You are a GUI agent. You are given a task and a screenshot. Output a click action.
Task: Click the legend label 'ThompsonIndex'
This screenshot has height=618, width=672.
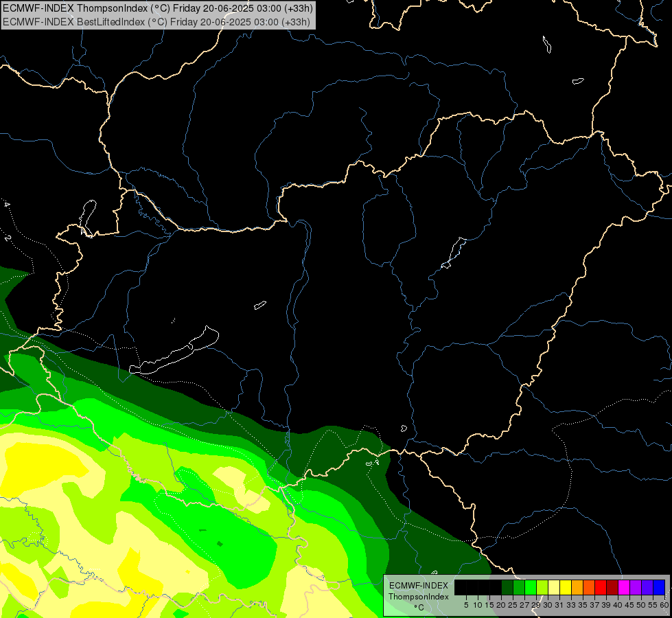point(419,597)
